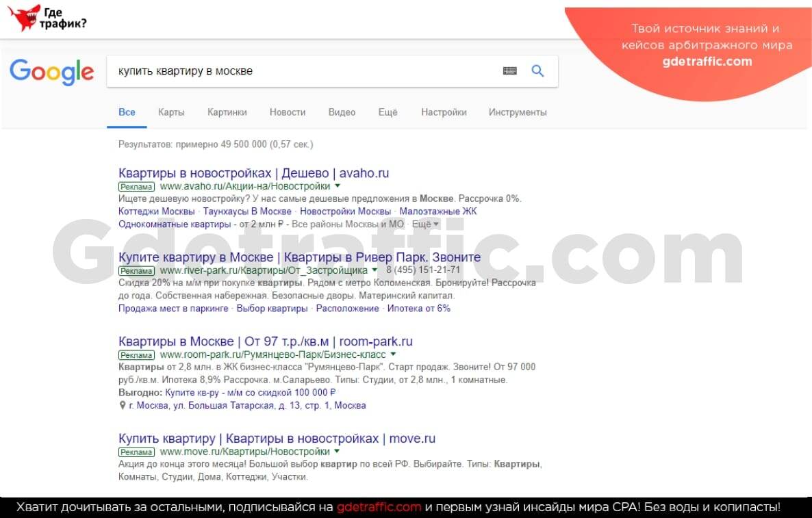
Task: Open the on-screen keyboard icon in search box
Action: point(509,71)
